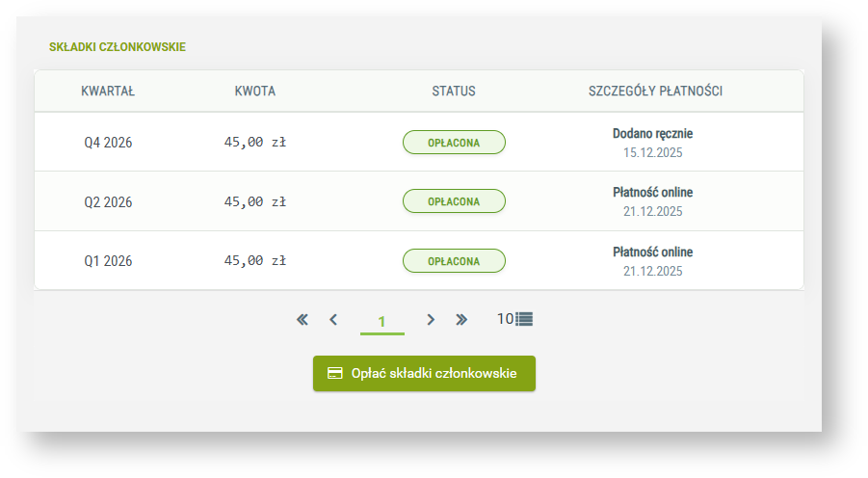Click Opłacona status in Q2 2026 row
The height and width of the screenshot is (478, 868).
pos(454,201)
